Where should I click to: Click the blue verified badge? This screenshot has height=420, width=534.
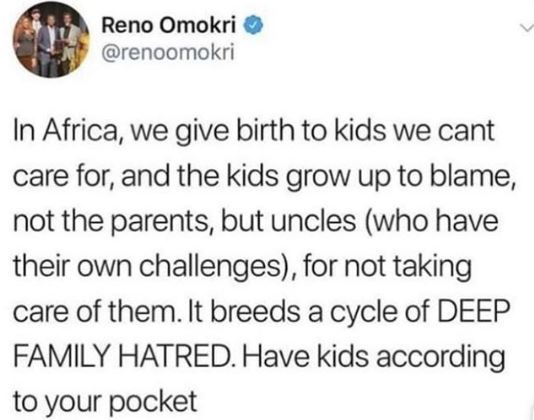254,26
